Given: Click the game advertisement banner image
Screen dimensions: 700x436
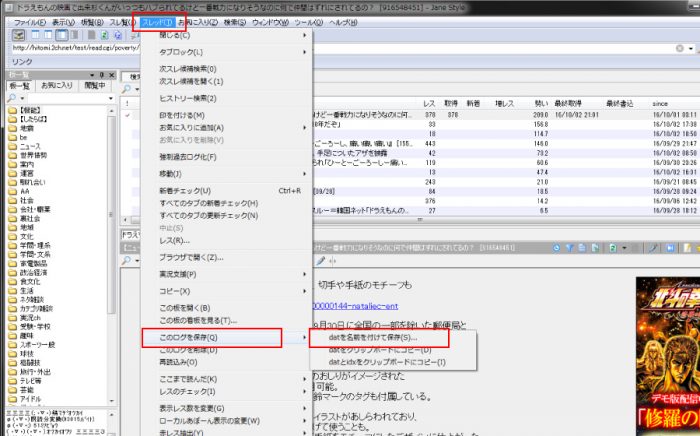Looking at the screenshot, I should point(668,356).
